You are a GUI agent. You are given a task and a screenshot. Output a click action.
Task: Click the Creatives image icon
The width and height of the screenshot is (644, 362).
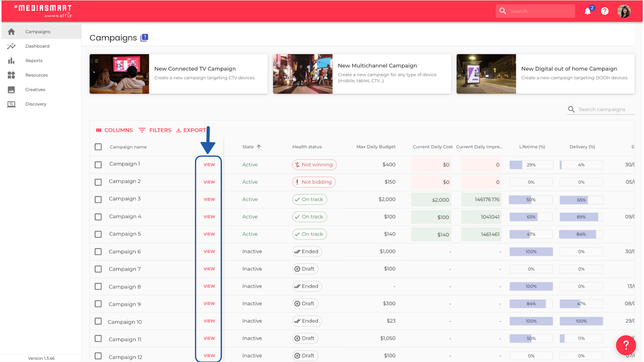click(x=11, y=89)
